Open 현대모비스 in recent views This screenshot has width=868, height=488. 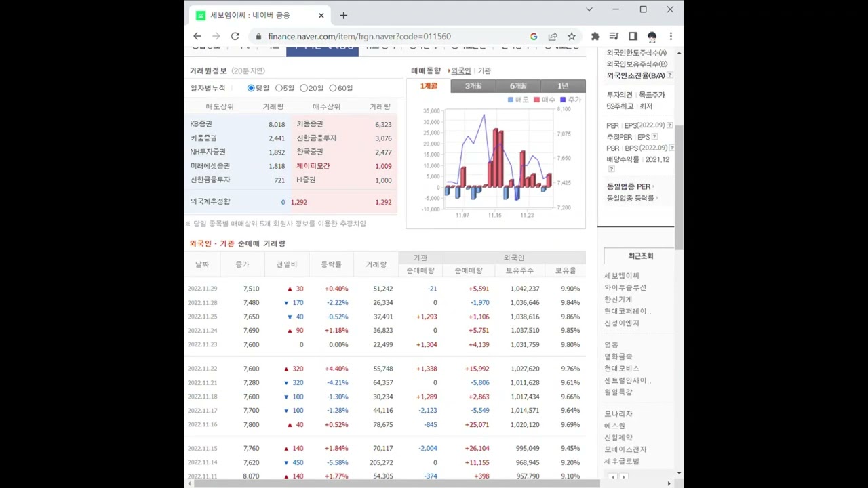pyautogui.click(x=622, y=368)
